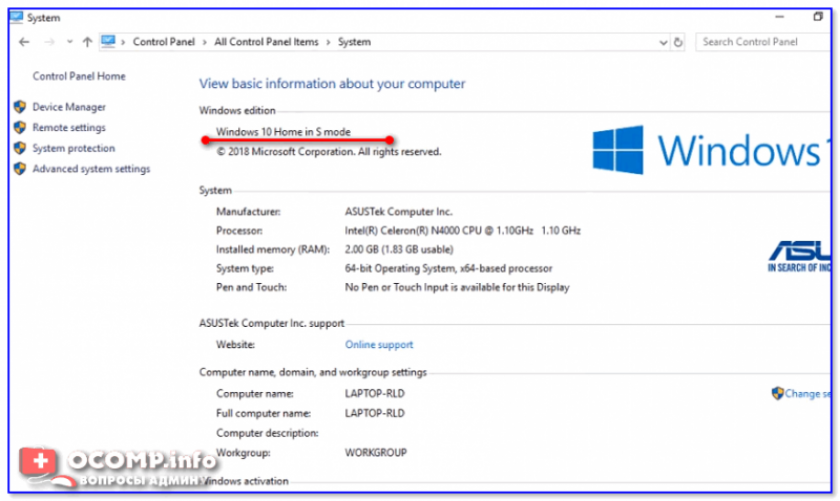Click the shield icon beside Advanced system settings
The image size is (840, 501).
point(20,168)
